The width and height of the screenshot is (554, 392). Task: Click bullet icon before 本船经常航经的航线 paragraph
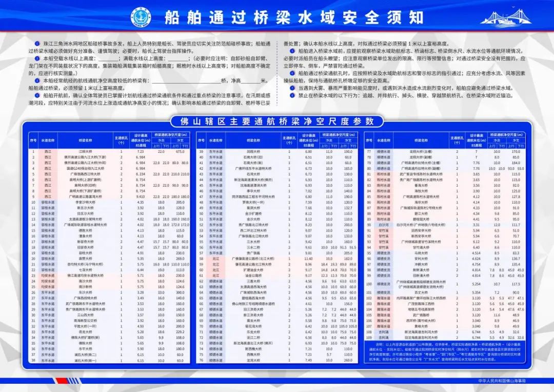(x=36, y=81)
